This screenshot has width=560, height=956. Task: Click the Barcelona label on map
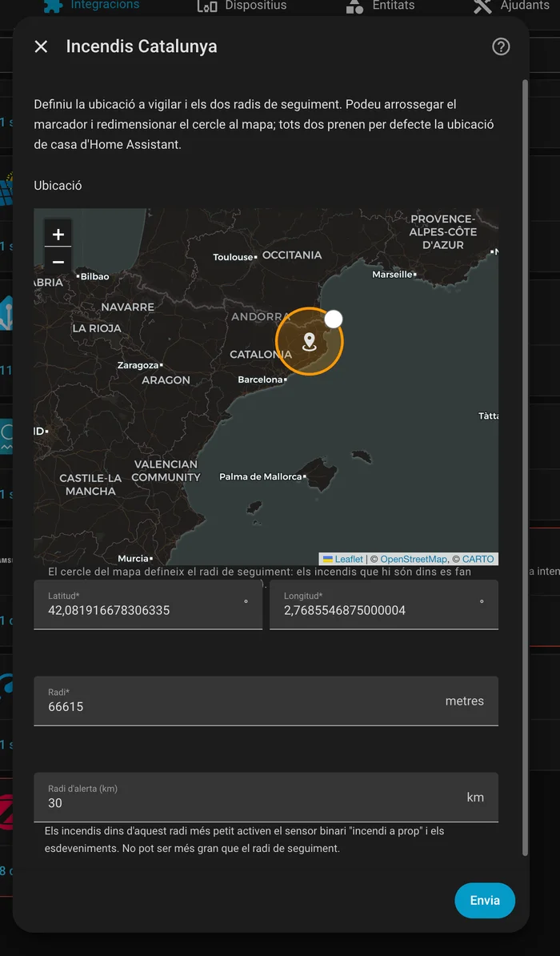pyautogui.click(x=261, y=380)
